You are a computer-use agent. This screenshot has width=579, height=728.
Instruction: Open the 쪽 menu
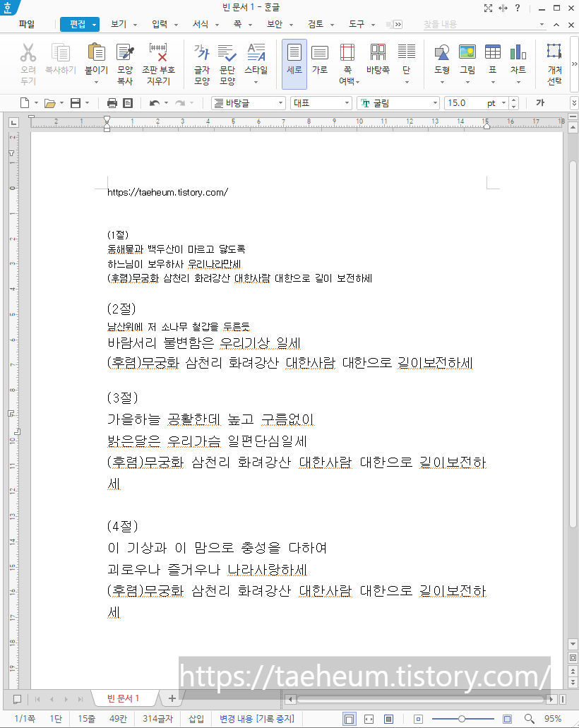click(237, 24)
